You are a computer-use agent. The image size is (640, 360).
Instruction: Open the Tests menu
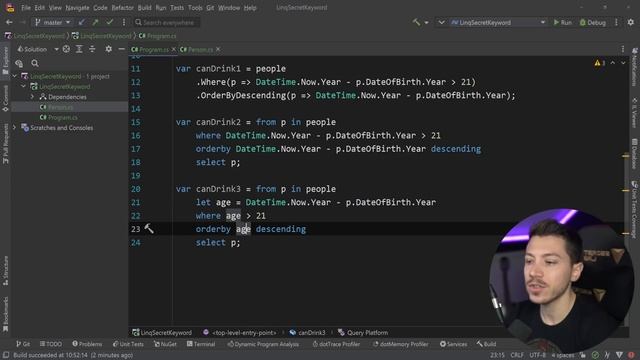[177, 8]
